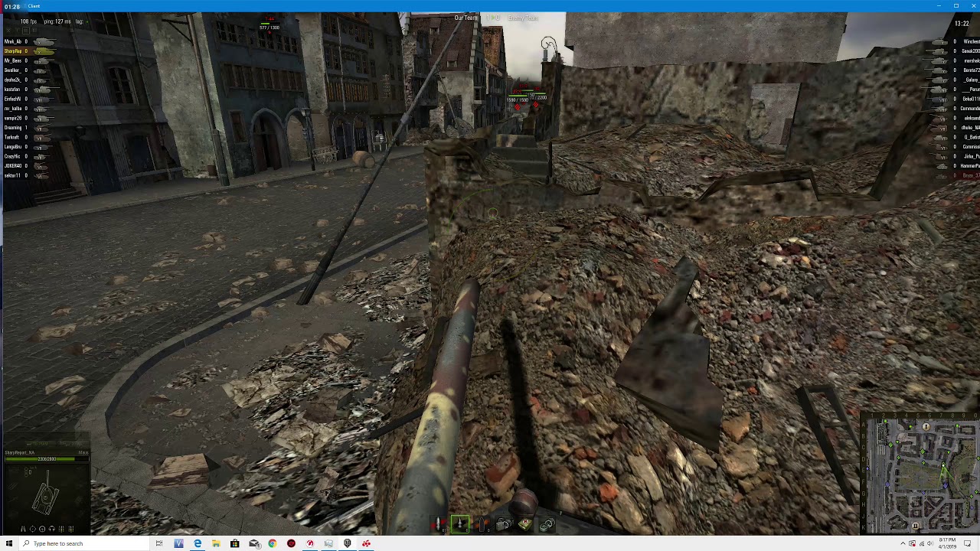Click tank icon beside vampir26

click(x=44, y=118)
